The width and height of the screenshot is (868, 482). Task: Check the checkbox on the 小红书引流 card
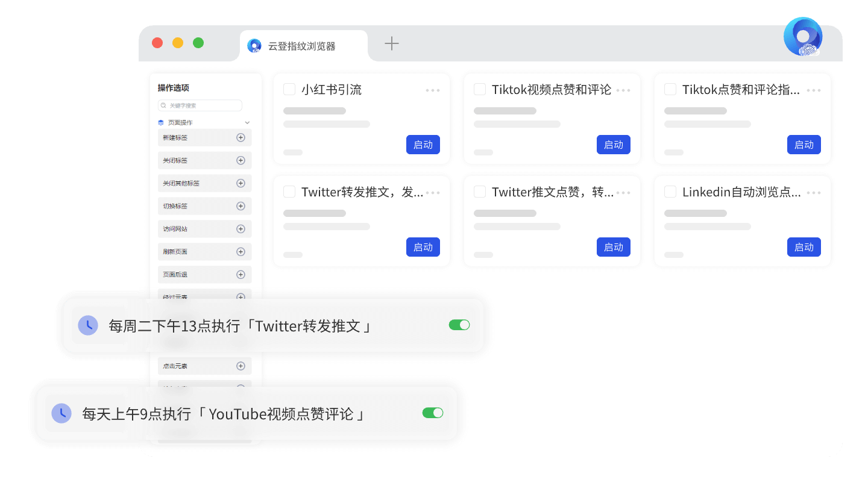pos(289,89)
